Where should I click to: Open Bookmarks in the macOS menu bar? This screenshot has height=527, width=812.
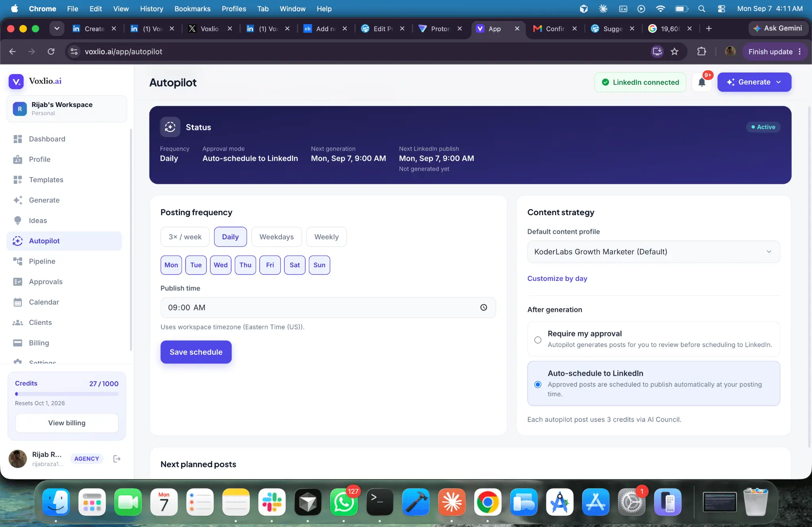tap(192, 9)
